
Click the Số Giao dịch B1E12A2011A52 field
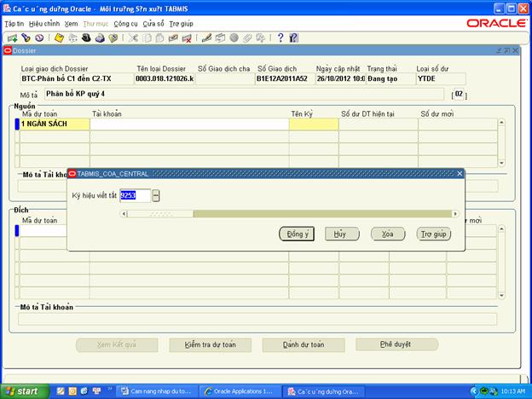pos(284,78)
